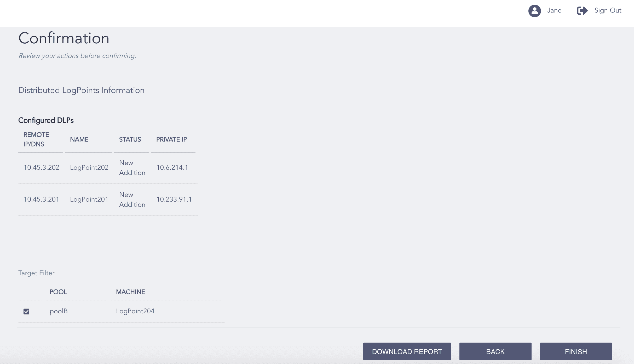Click the private IP 10.6.214.1 cell
Image resolution: width=634 pixels, height=364 pixels.
click(x=172, y=167)
